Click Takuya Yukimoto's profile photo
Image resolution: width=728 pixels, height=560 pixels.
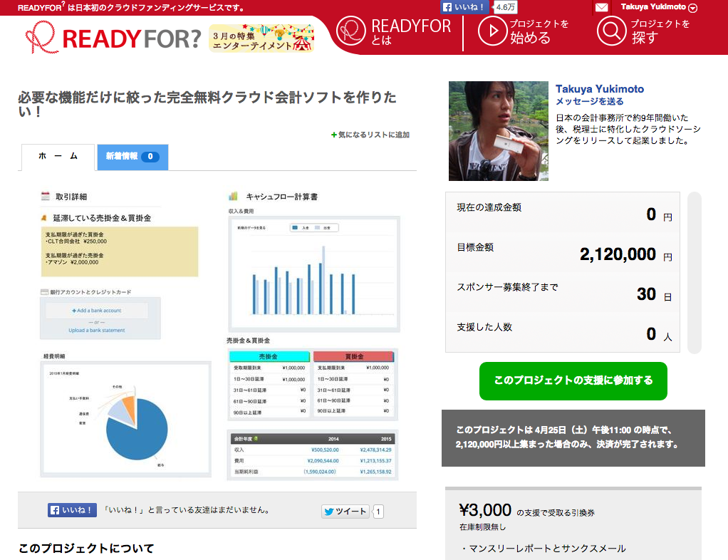(x=498, y=130)
